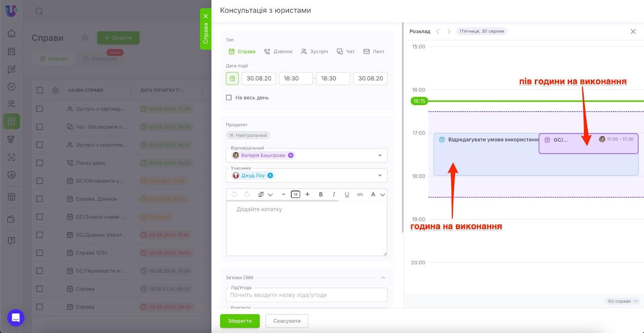Decrease the note font size
Viewport: 644px width, 333px height.
pyautogui.click(x=283, y=194)
